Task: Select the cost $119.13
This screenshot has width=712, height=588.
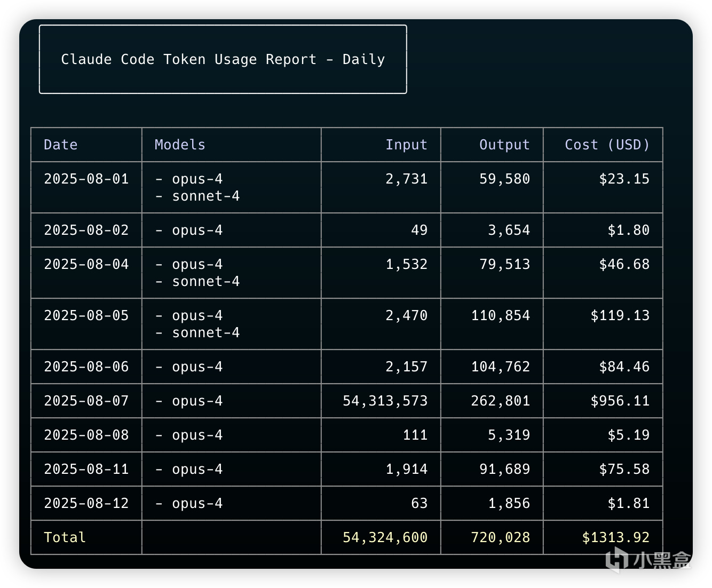Action: coord(620,315)
